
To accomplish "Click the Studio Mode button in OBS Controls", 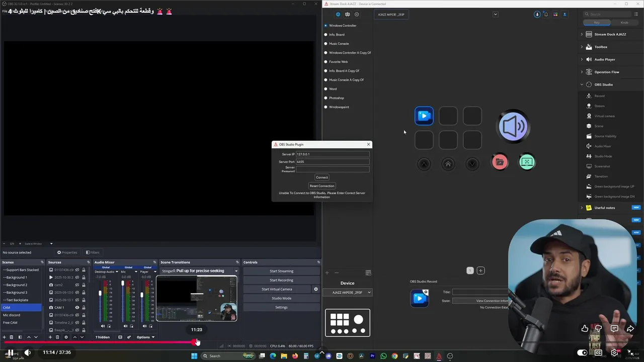I will pos(281,298).
